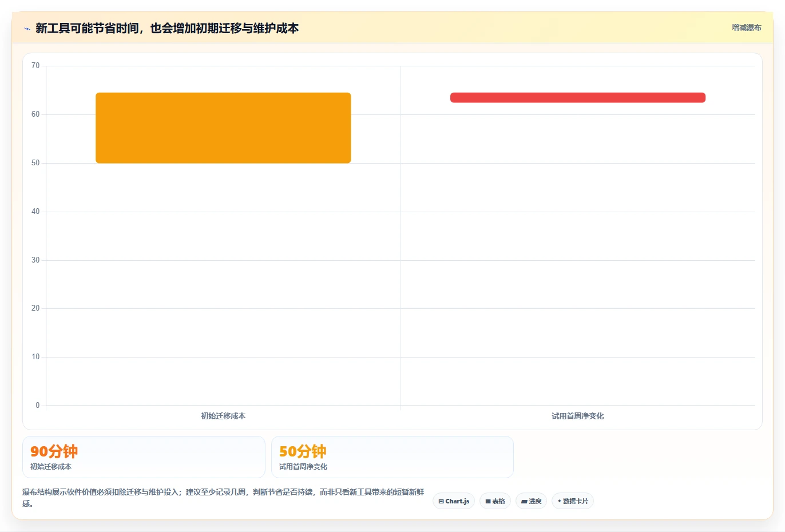Click the 初始迁移成本 x-axis label
The width and height of the screenshot is (785, 532).
[x=223, y=416]
